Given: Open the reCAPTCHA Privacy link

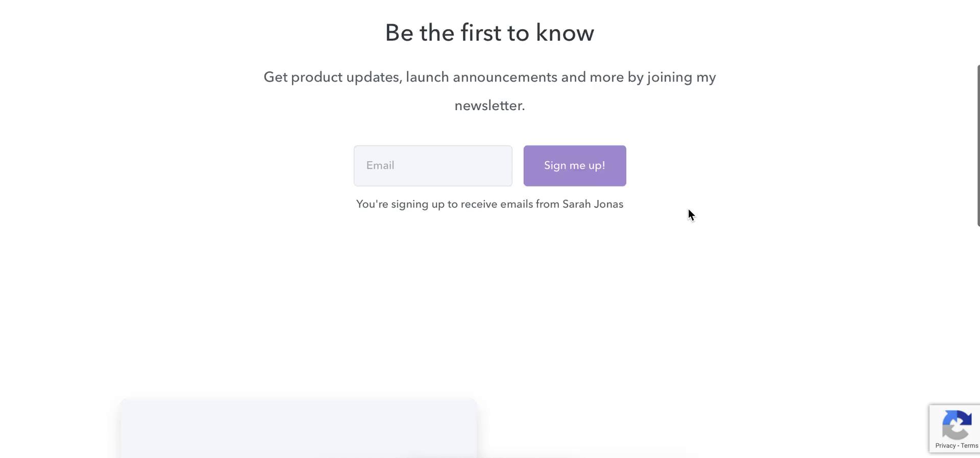Looking at the screenshot, I should 945,446.
